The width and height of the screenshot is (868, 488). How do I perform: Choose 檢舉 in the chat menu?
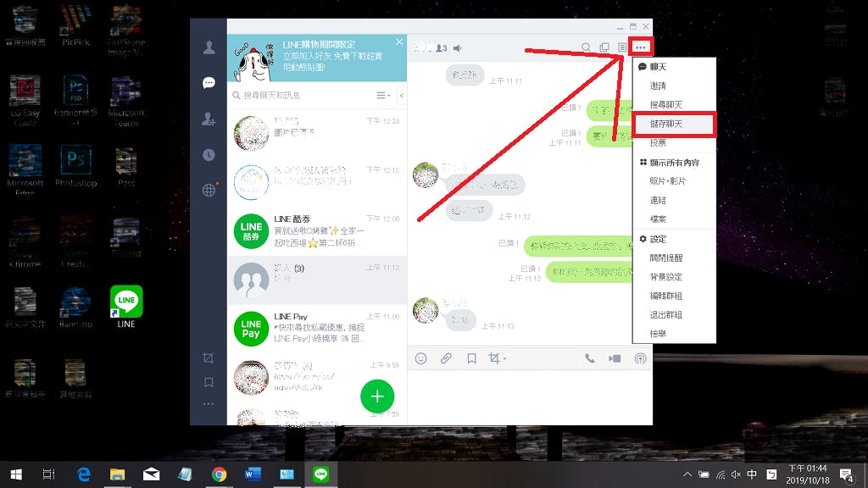(674, 334)
